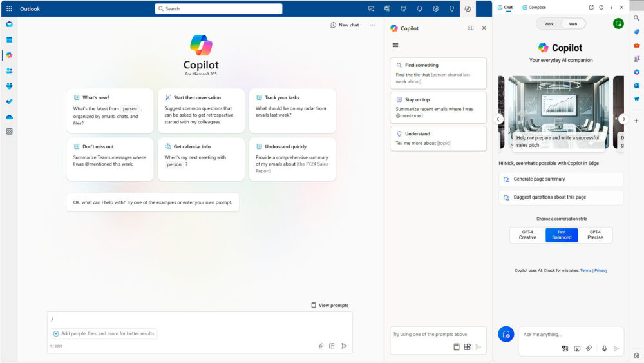
Task: Select the What's new? prompt card
Action: coord(109,111)
